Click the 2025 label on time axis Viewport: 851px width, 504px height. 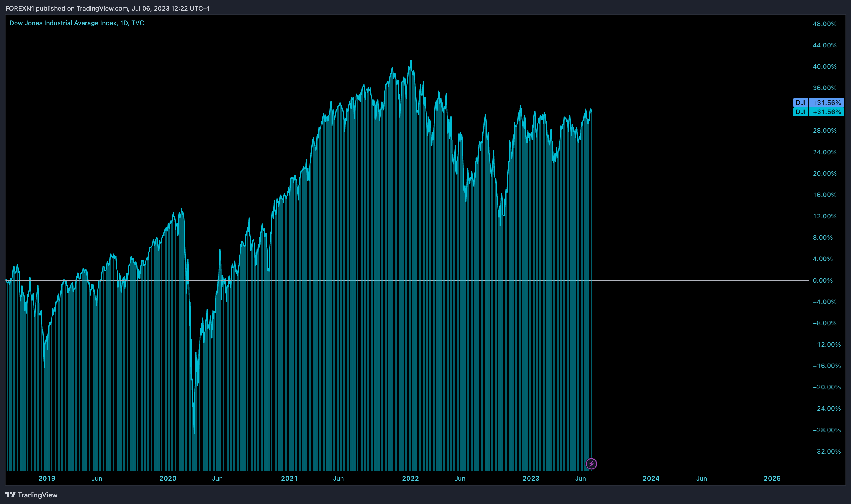point(772,478)
